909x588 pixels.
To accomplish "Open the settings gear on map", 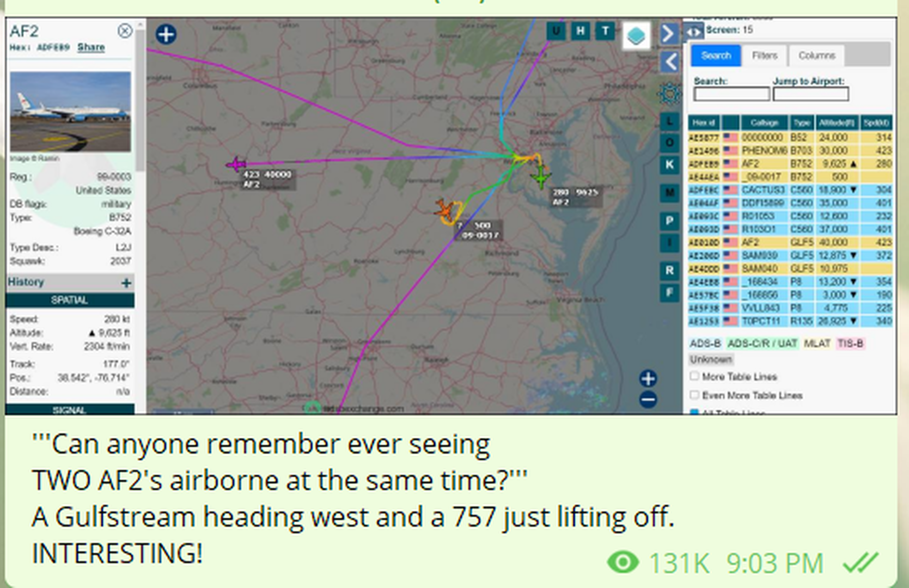I will [x=669, y=94].
